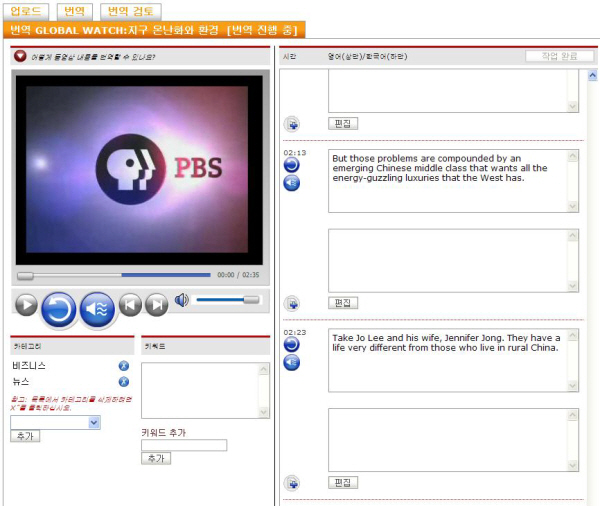Image resolution: width=600 pixels, height=506 pixels.
Task: Click scroll-down arrow in 02:23 English box
Action: [x=573, y=385]
